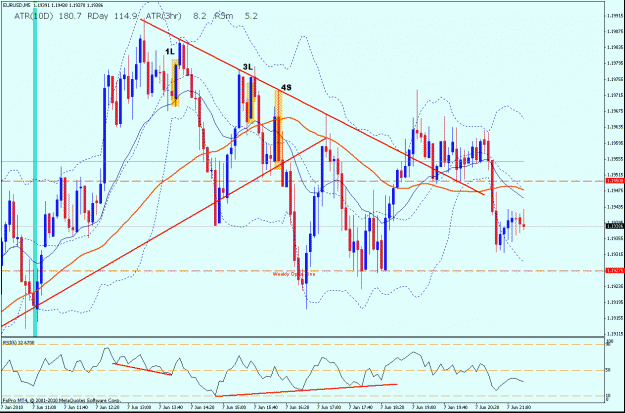Click the 7 Jun 21:00 time label
625x413 pixels.
tap(518, 408)
